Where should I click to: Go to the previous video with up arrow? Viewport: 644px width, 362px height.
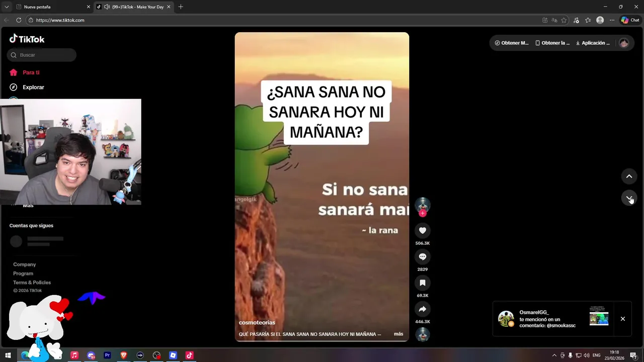[629, 176]
